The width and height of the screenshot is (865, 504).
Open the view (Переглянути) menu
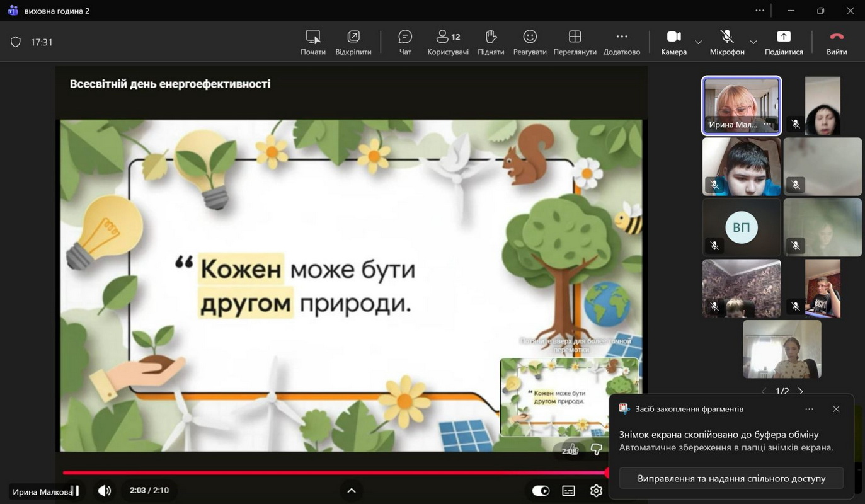point(575,42)
